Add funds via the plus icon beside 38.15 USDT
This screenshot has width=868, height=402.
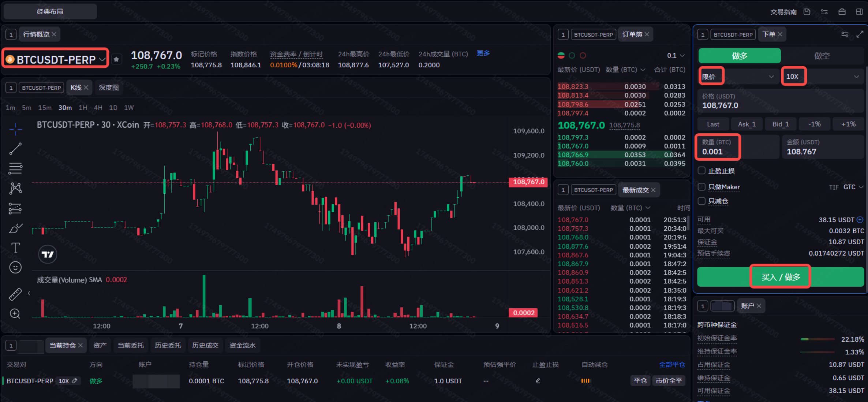pyautogui.click(x=860, y=220)
